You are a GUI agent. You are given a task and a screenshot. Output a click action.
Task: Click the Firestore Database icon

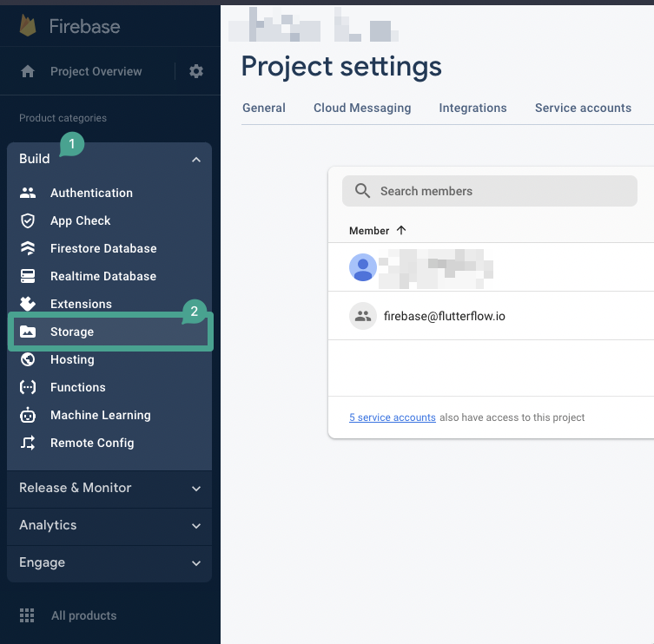pyautogui.click(x=28, y=248)
